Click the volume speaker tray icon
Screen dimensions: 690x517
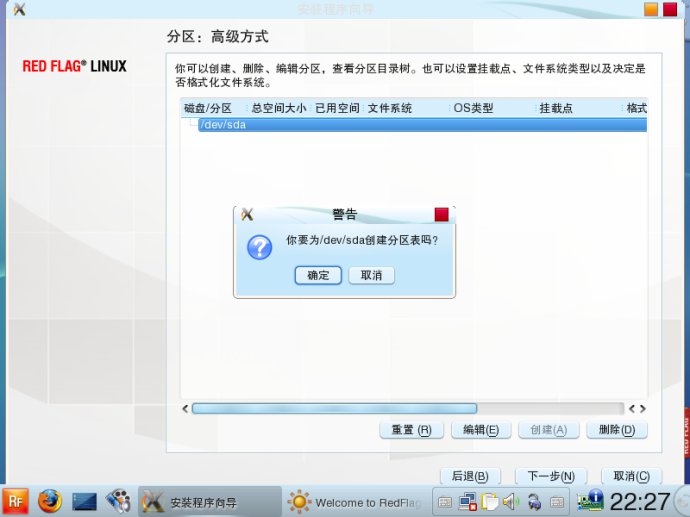tap(511, 502)
